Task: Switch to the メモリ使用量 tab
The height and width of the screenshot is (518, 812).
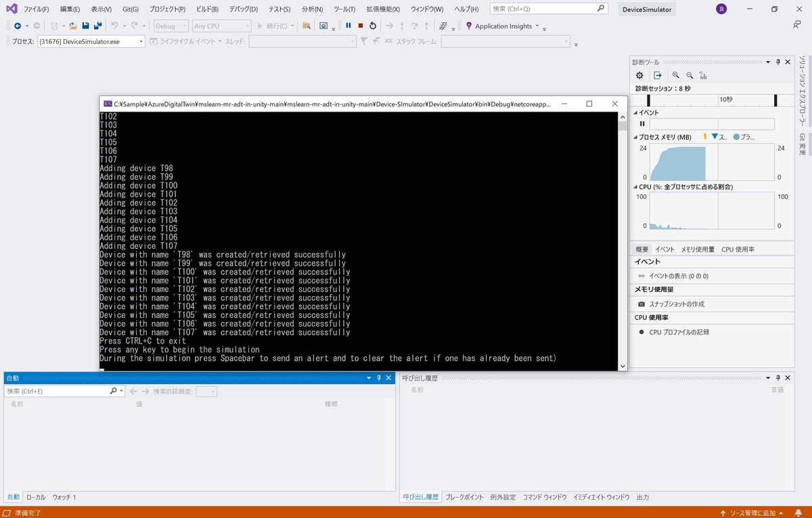Action: [698, 249]
